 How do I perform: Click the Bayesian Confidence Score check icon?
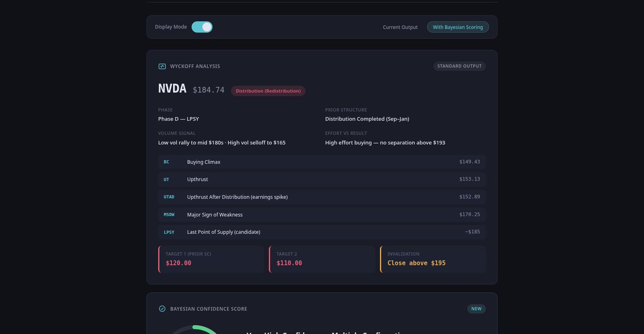click(x=162, y=309)
